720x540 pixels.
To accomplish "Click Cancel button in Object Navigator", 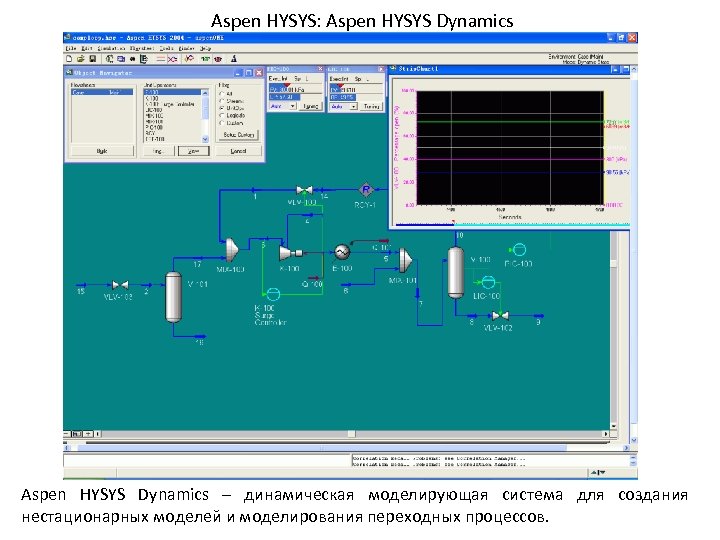I will [238, 151].
